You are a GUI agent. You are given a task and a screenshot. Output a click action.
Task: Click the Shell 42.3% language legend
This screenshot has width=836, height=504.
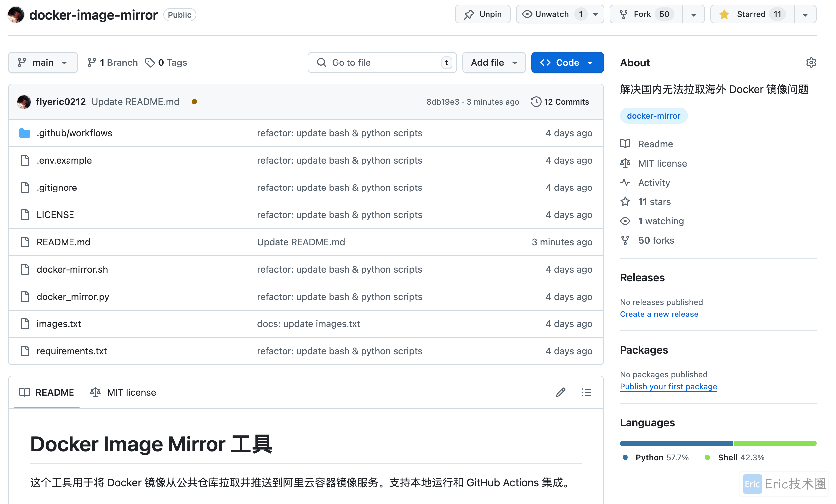(x=734, y=457)
